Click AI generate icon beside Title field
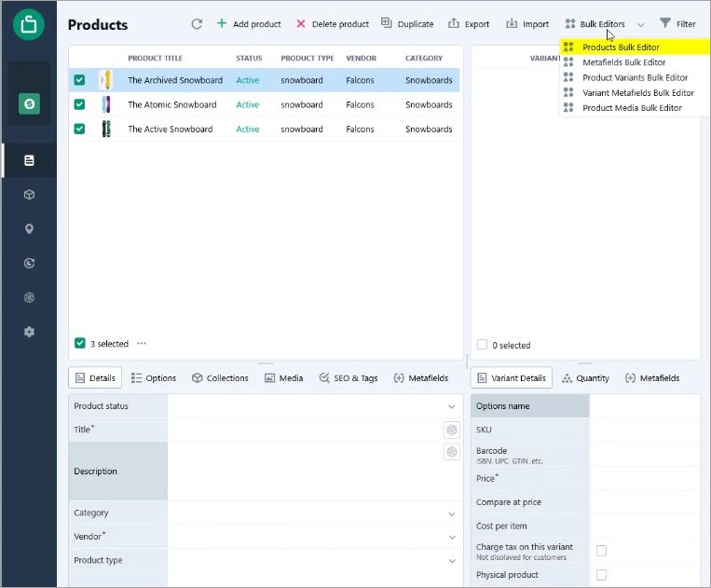This screenshot has height=588, width=711. click(x=452, y=431)
